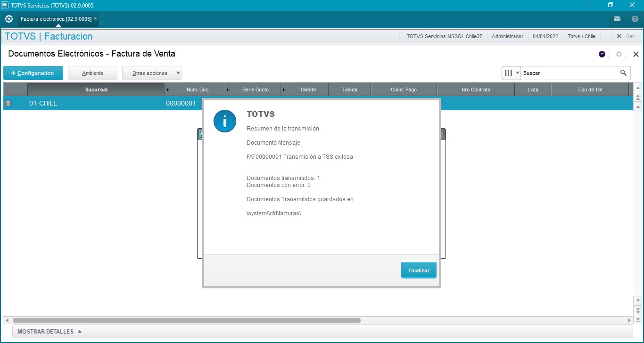Page down using the double down arrow
The image size is (644, 343).
638,310
